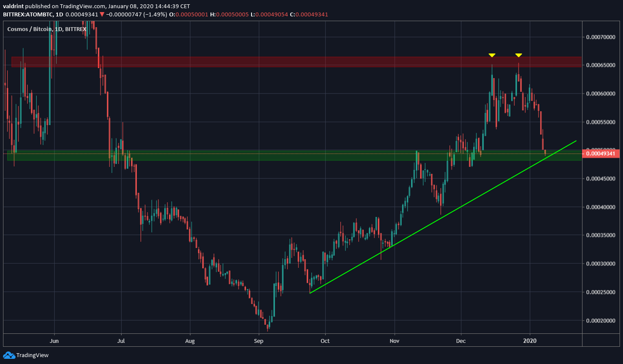
Task: Click the Sep low candle wick
Action: tap(267, 330)
